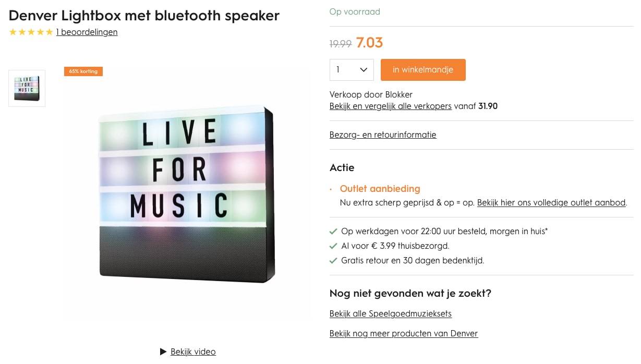The image size is (641, 364).
Task: Select the small lightbox thumbnail image
Action: (x=27, y=88)
